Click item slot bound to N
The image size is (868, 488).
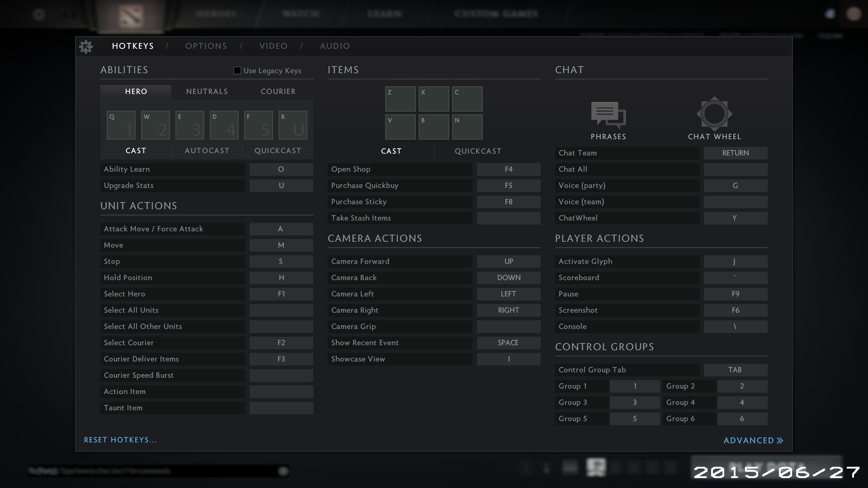tap(467, 127)
